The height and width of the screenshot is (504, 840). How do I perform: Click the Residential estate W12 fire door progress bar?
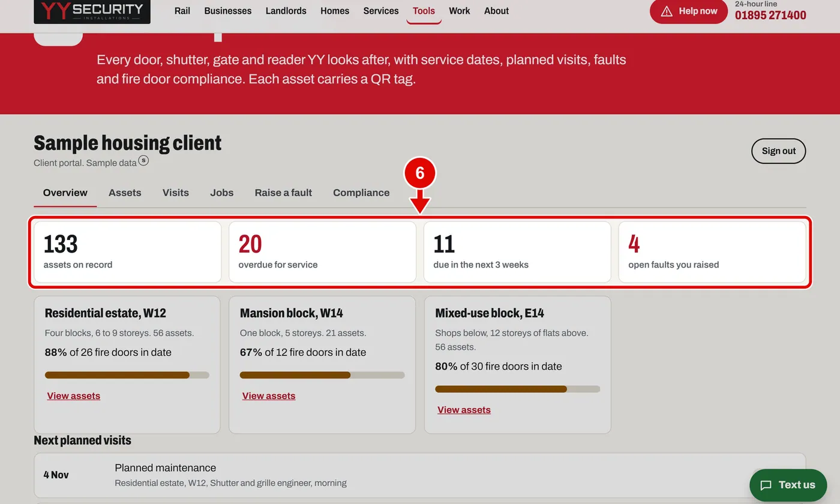127,375
